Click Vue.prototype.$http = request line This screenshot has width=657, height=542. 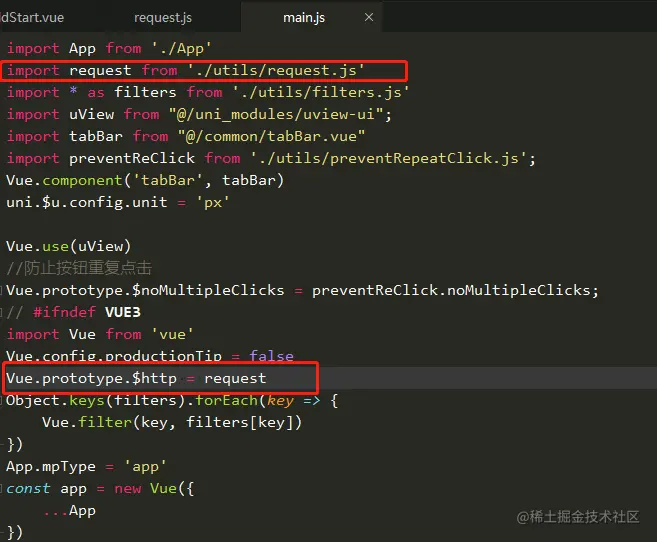click(136, 378)
